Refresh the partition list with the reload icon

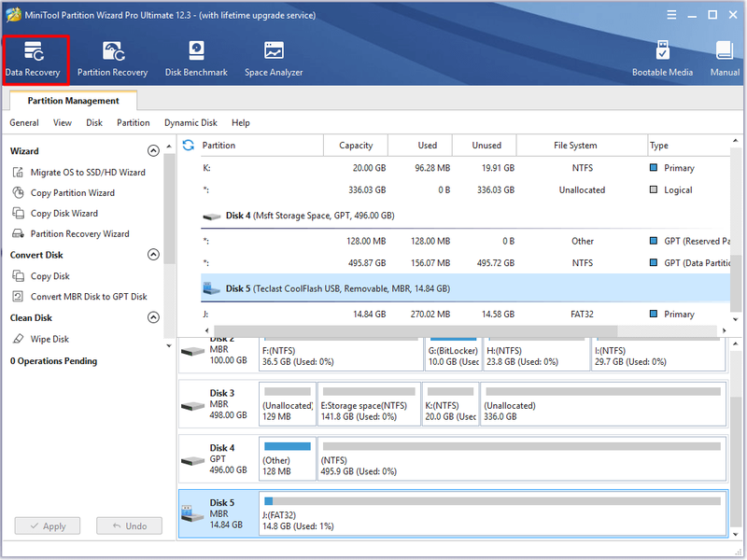click(189, 146)
